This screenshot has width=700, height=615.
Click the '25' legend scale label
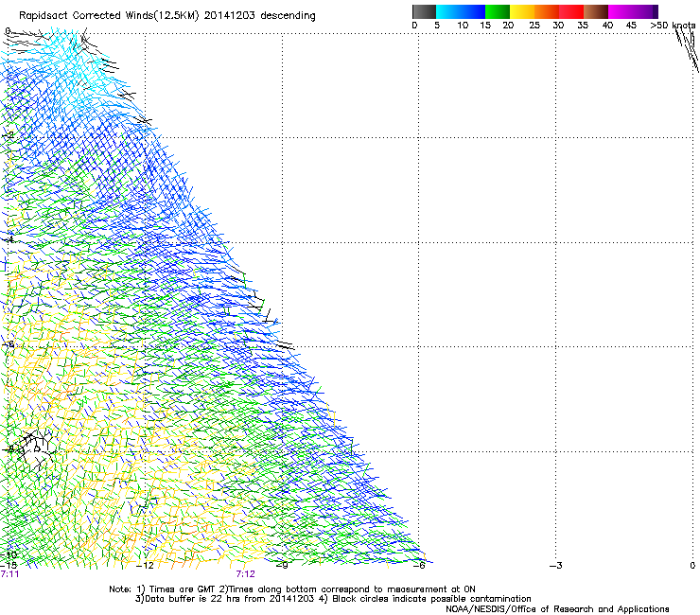coord(534,26)
